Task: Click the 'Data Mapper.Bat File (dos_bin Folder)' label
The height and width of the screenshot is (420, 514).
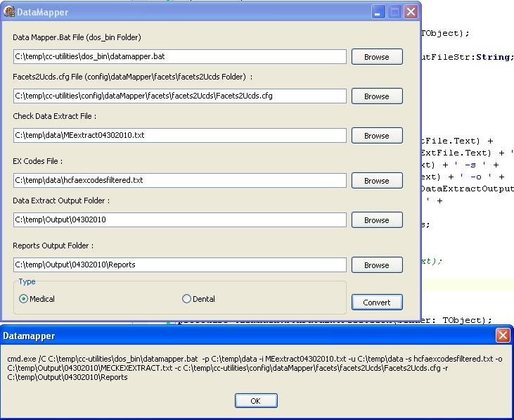Action: coord(77,37)
